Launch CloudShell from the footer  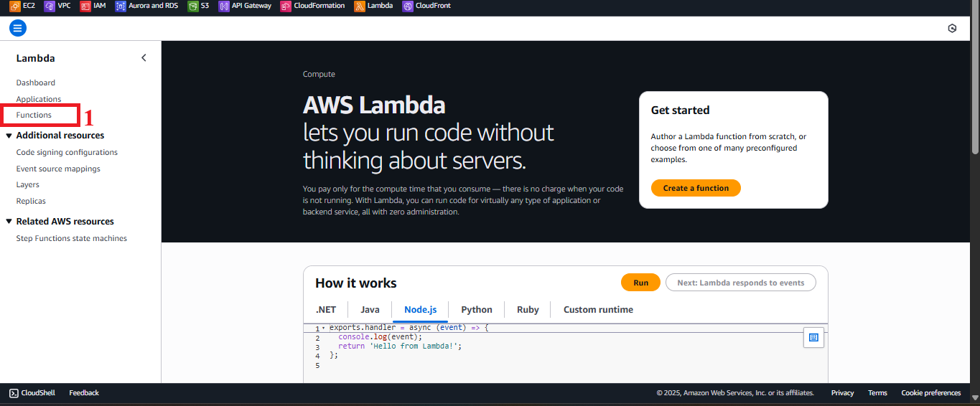pyautogui.click(x=34, y=392)
